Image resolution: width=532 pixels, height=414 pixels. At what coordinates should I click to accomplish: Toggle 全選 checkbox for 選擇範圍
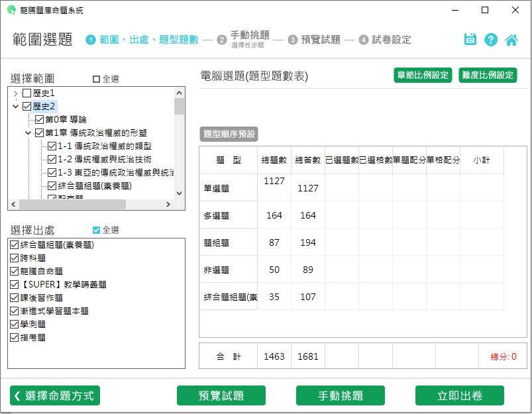[x=96, y=79]
